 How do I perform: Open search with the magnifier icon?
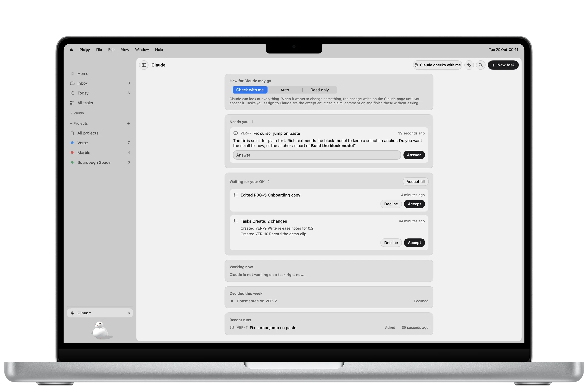click(x=480, y=65)
